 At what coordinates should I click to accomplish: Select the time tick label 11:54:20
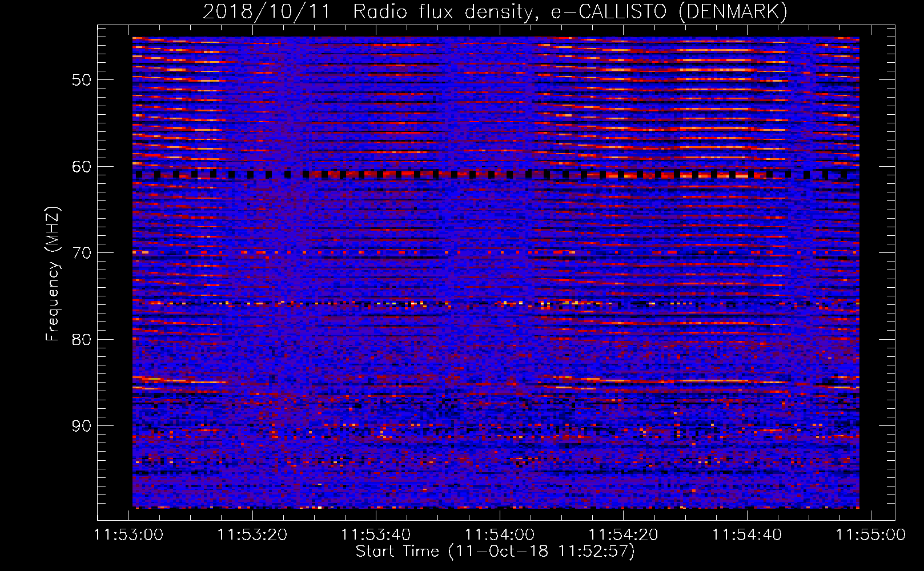pyautogui.click(x=624, y=535)
